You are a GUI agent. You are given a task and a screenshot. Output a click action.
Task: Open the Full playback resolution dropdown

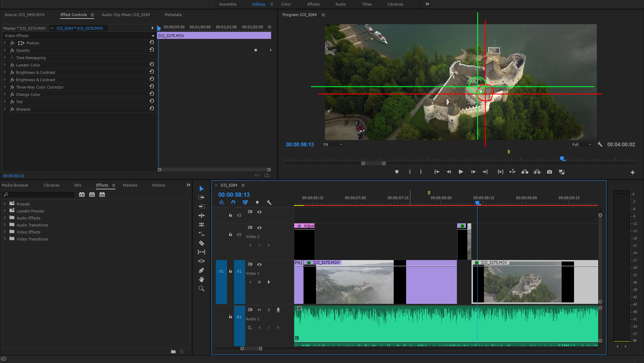[581, 145]
